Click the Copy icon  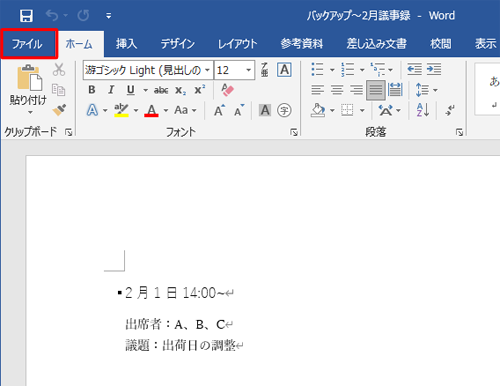click(59, 90)
